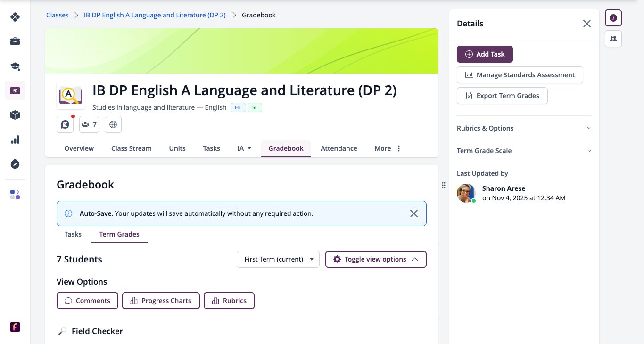Click the Add Task button
This screenshot has height=344, width=644.
click(x=485, y=54)
